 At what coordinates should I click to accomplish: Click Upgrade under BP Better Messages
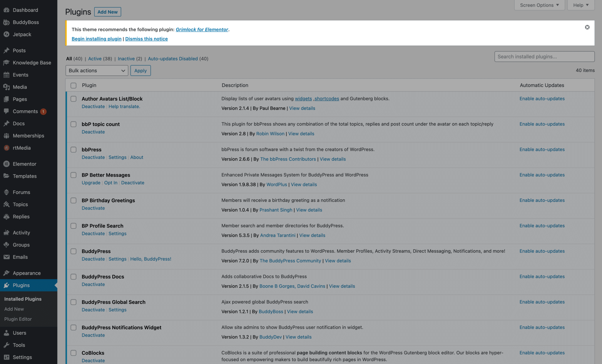[x=91, y=183]
